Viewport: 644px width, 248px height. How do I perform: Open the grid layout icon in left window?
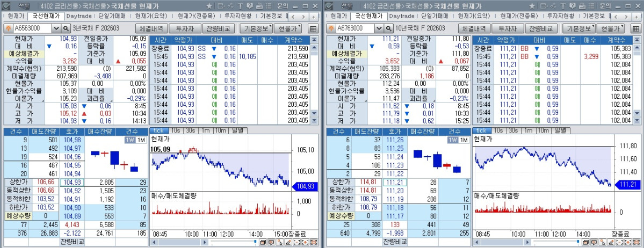tap(313, 28)
